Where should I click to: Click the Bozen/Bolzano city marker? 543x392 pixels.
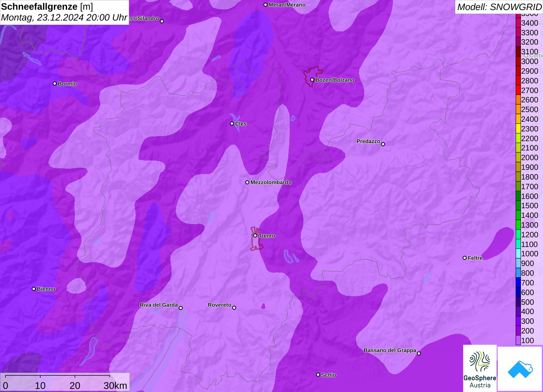click(312, 80)
